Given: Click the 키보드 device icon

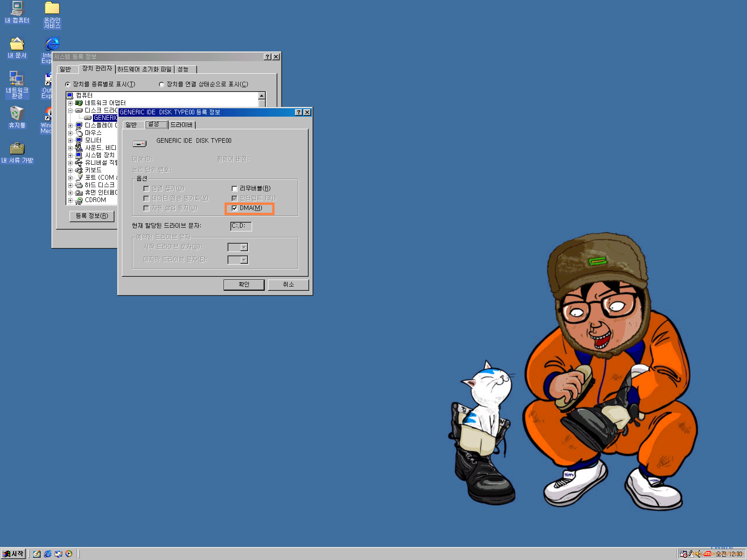Looking at the screenshot, I should click(x=79, y=170).
